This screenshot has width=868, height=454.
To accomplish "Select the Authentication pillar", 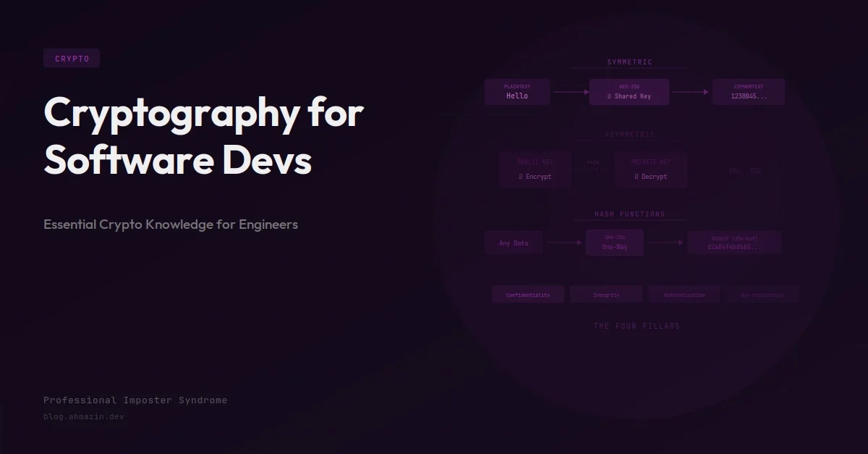I will [x=684, y=295].
